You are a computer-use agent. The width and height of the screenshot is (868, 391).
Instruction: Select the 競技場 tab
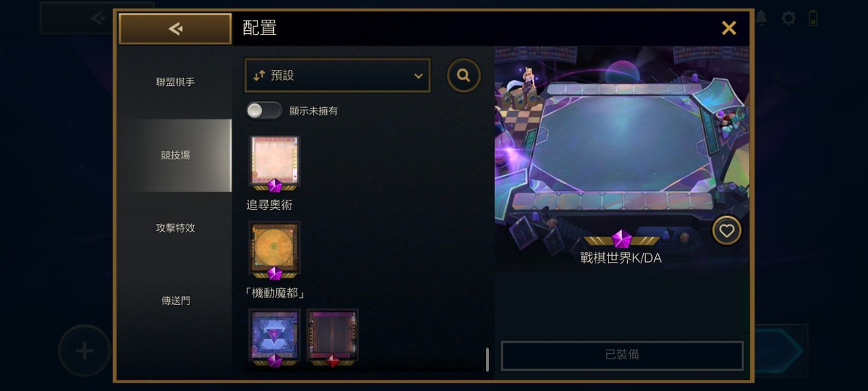click(175, 155)
